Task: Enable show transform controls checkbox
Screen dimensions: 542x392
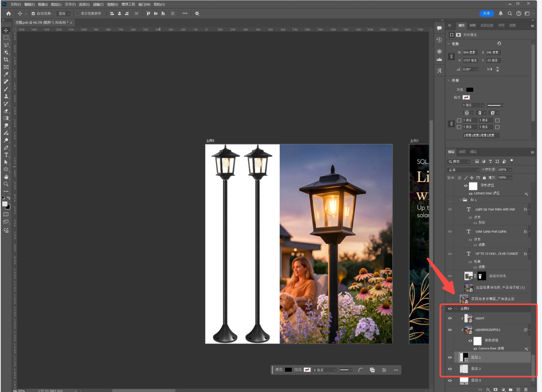Action: [77, 13]
